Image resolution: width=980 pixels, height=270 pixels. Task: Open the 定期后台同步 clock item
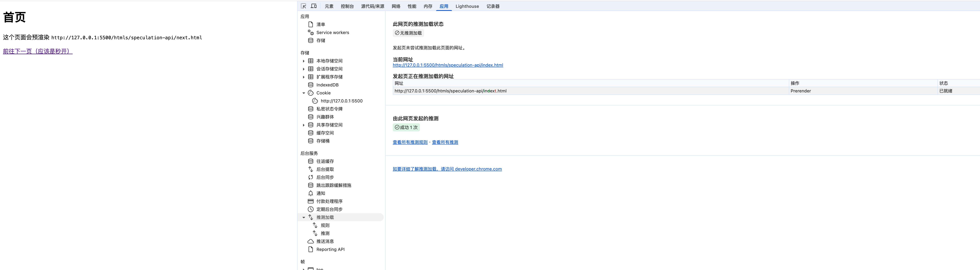pyautogui.click(x=329, y=209)
